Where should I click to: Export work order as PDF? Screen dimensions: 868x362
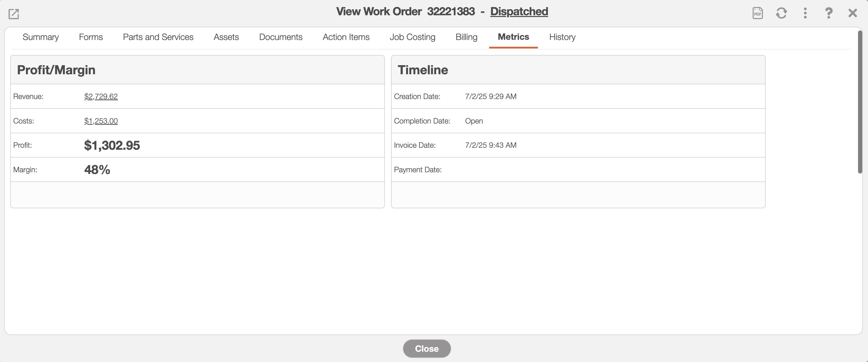point(757,13)
